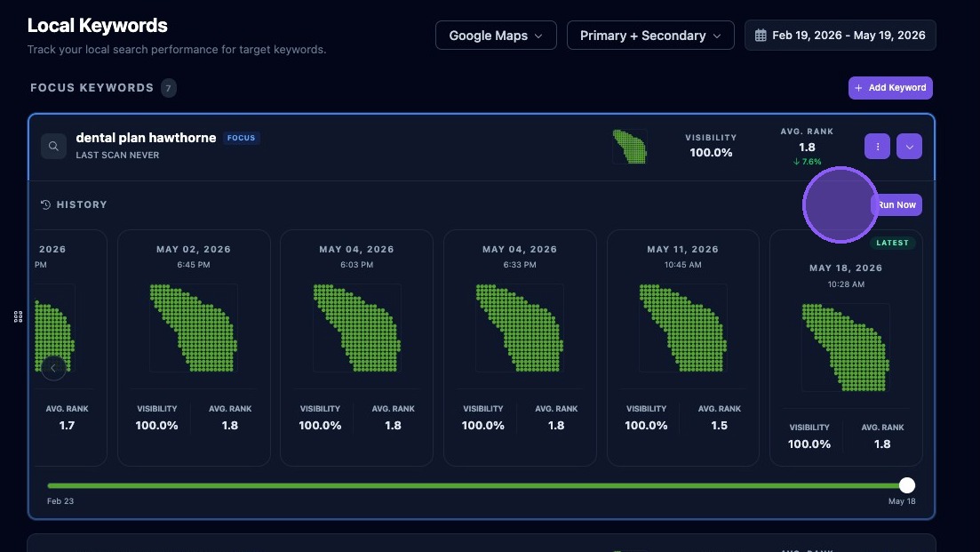Screen dimensions: 980x552
Task: Open the Feb 19 - May 19 date range picker
Action: tap(840, 36)
